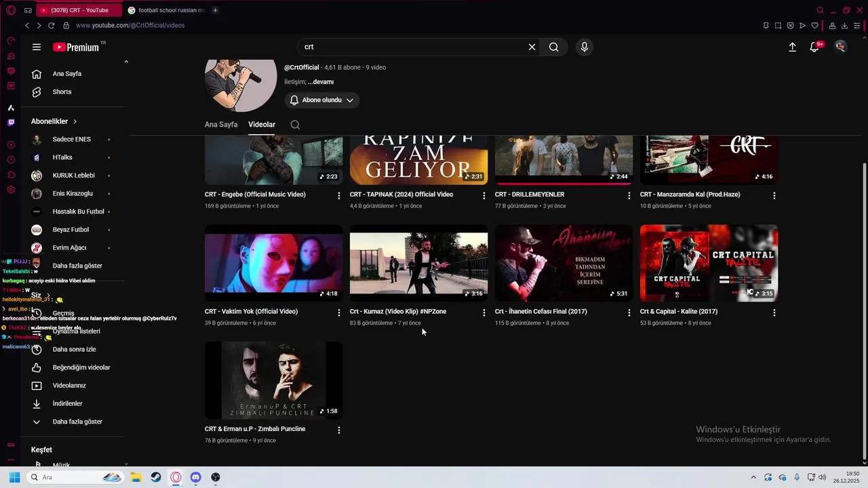The image size is (868, 488).
Task: Play Crt - İhanetin Cefası Final thumbnail
Action: point(564,263)
